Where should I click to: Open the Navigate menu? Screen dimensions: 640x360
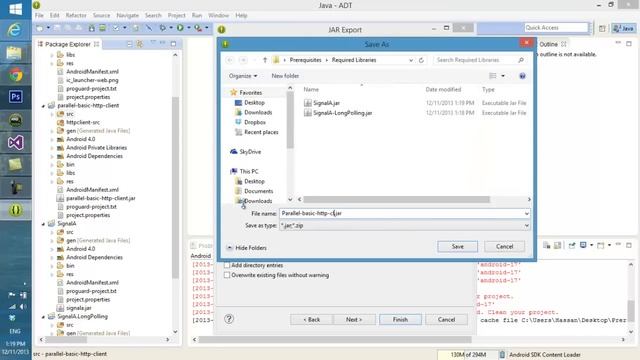(127, 16)
